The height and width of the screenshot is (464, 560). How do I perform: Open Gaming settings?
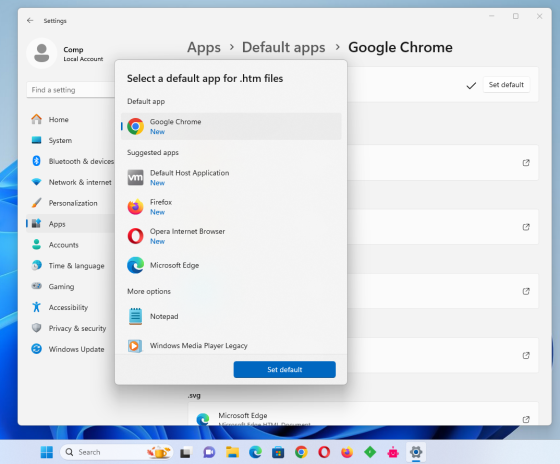point(70,286)
